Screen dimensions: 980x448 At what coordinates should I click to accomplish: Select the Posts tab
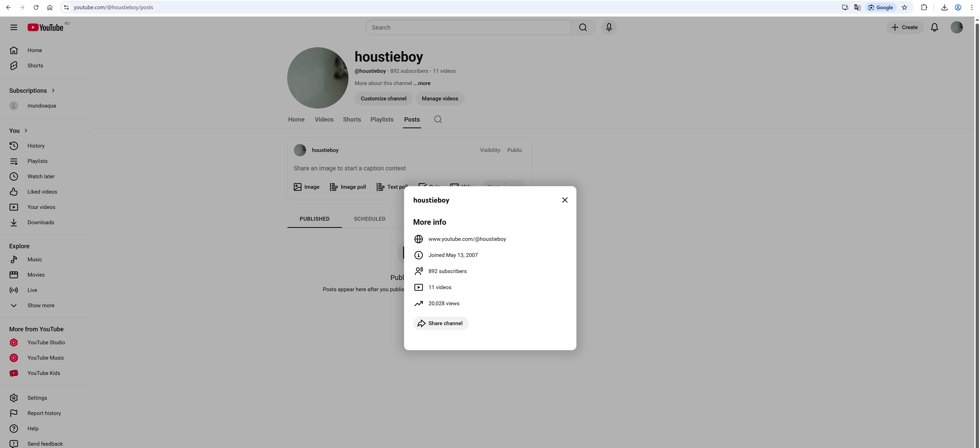click(412, 120)
